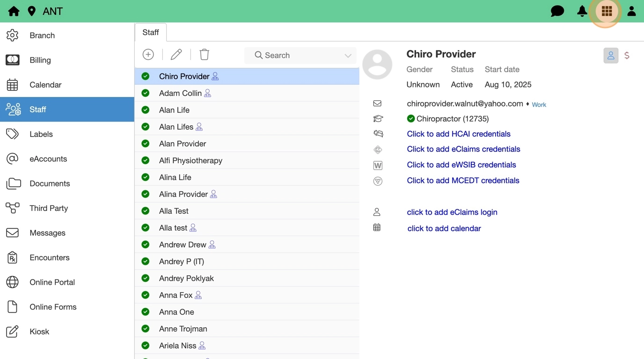Click the delete trash icon
Screen dimensions: 644x359
(205, 55)
